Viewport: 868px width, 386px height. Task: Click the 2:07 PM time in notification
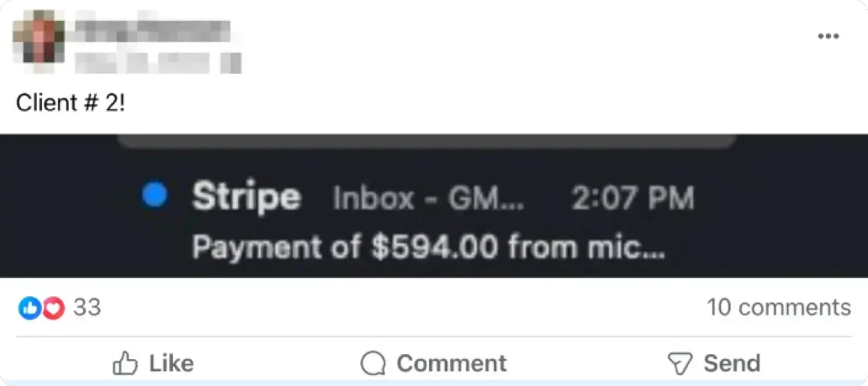(633, 198)
